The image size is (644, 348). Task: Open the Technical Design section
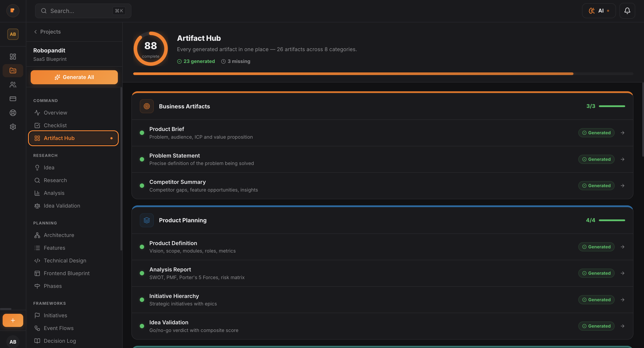(65, 260)
